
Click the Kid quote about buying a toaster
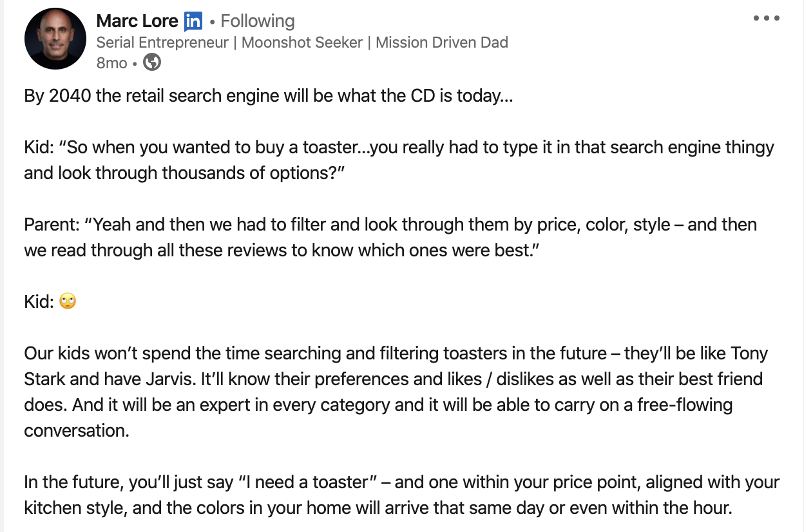tap(399, 160)
